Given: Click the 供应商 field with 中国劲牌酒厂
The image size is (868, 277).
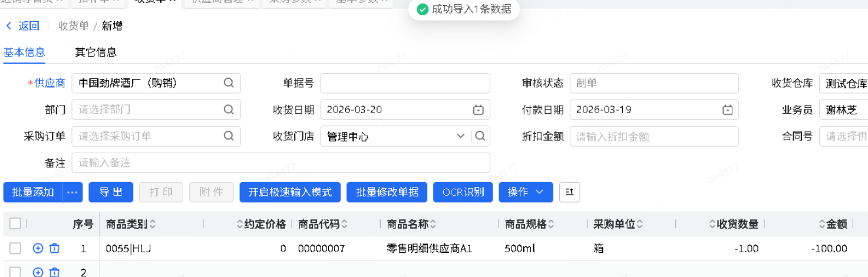Looking at the screenshot, I should pos(156,83).
